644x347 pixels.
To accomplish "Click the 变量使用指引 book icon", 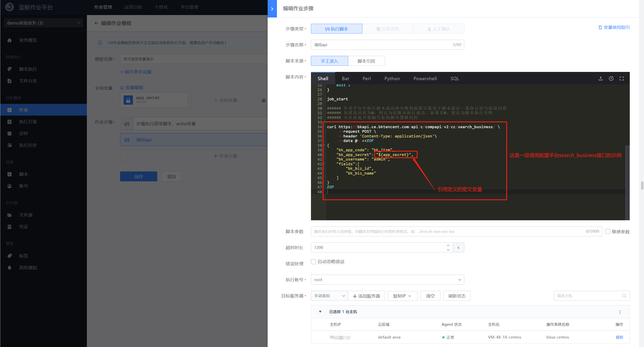I will tap(600, 27).
